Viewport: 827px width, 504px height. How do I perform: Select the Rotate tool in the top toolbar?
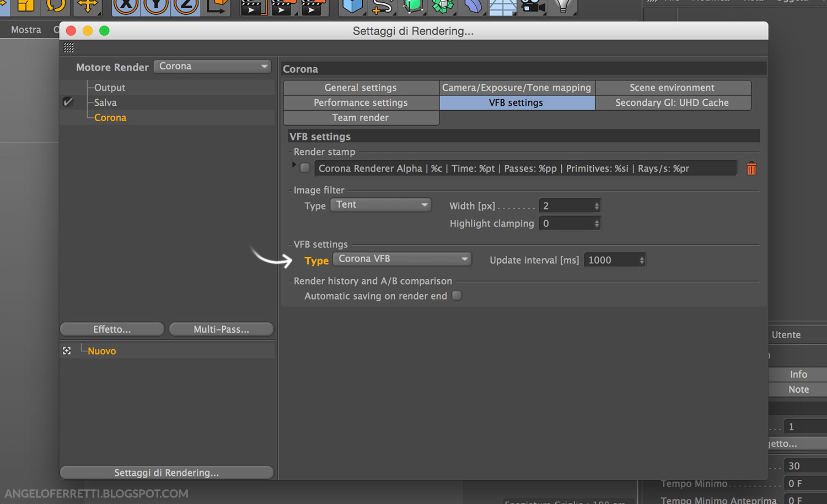[56, 6]
